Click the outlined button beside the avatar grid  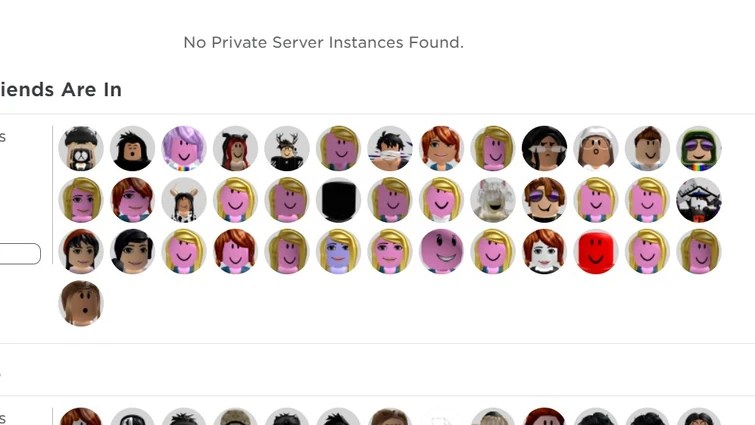click(19, 254)
